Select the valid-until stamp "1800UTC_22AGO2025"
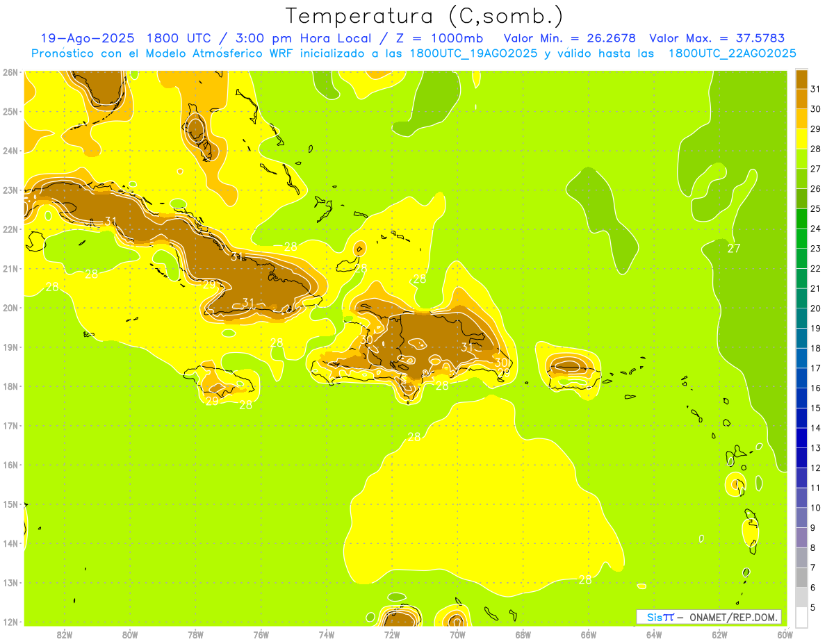Image resolution: width=834 pixels, height=644 pixels. click(x=732, y=53)
